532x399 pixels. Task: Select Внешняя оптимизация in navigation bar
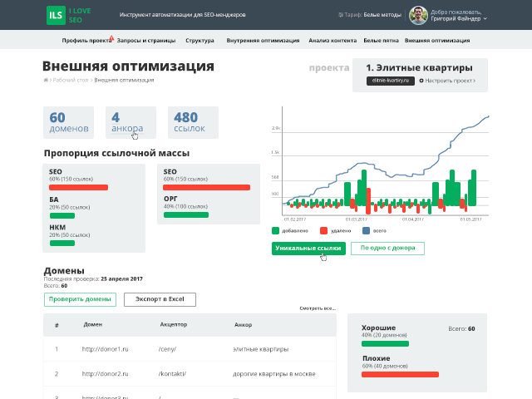click(x=437, y=41)
